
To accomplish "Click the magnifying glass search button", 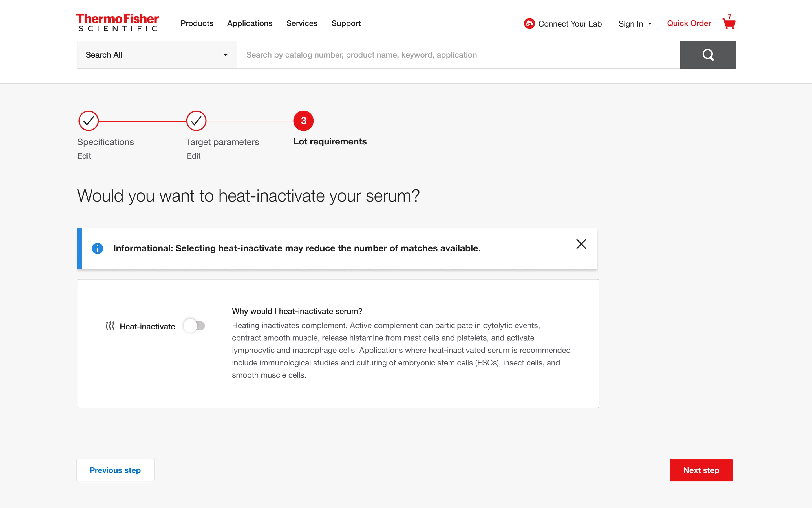I will tap(708, 55).
